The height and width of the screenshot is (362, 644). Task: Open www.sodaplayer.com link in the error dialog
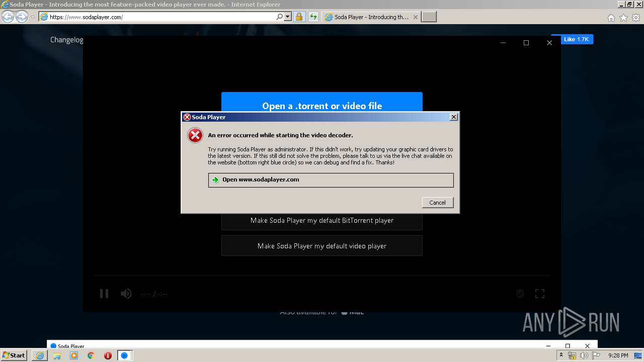pyautogui.click(x=331, y=180)
